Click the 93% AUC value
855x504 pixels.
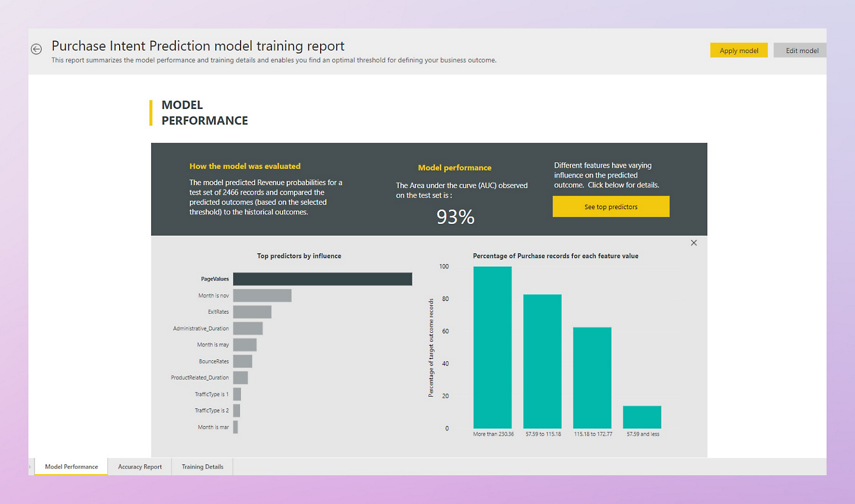click(x=455, y=217)
